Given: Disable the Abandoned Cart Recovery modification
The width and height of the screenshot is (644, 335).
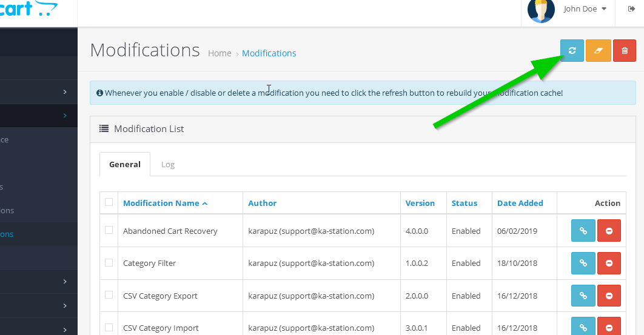Looking at the screenshot, I should coord(609,231).
